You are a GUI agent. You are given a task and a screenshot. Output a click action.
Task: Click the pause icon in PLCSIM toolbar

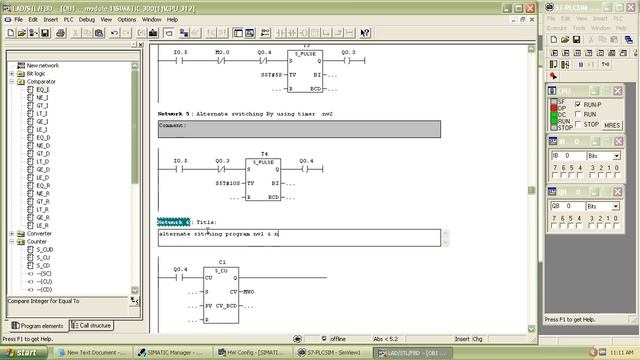[x=581, y=64]
